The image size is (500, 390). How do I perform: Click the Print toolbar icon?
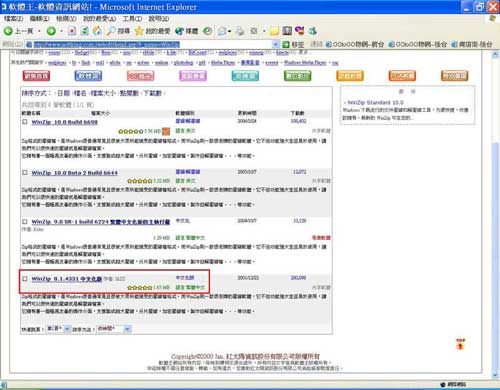pyautogui.click(x=240, y=31)
